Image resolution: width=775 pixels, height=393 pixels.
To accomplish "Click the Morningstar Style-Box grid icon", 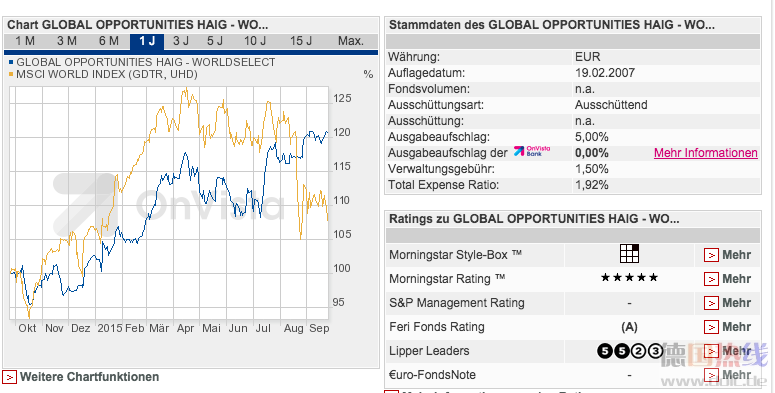I will point(629,254).
